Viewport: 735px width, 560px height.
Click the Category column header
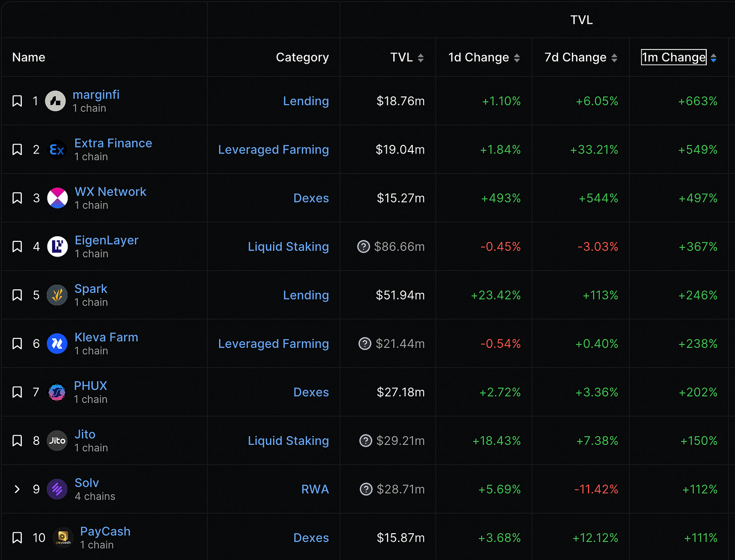[302, 58]
